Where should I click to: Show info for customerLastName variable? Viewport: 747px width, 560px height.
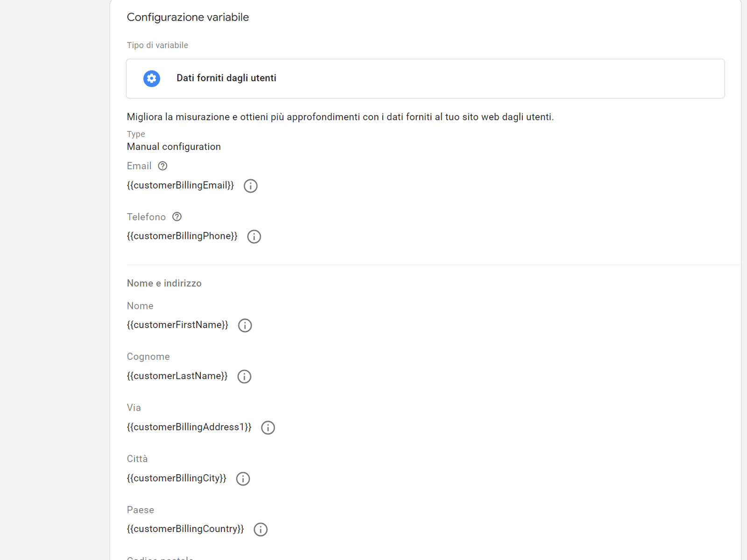tap(244, 377)
